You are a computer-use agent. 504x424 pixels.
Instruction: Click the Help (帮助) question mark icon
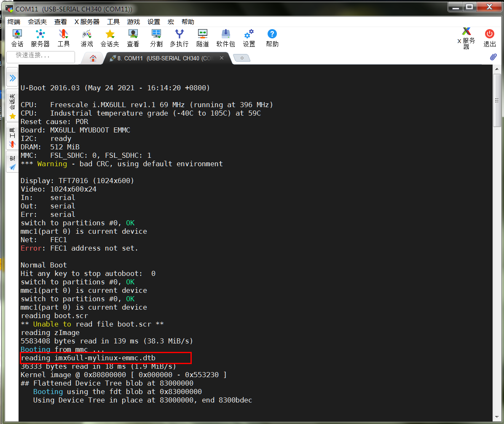pos(272,38)
